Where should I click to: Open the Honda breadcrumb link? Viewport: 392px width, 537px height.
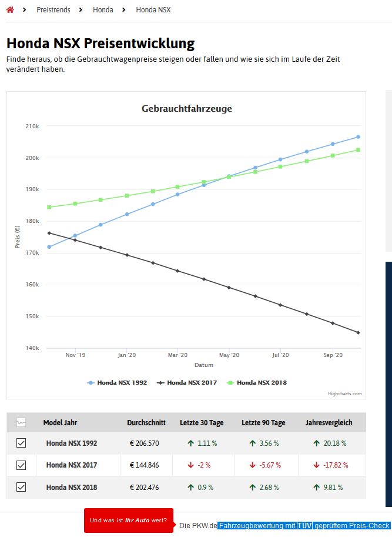pyautogui.click(x=103, y=10)
